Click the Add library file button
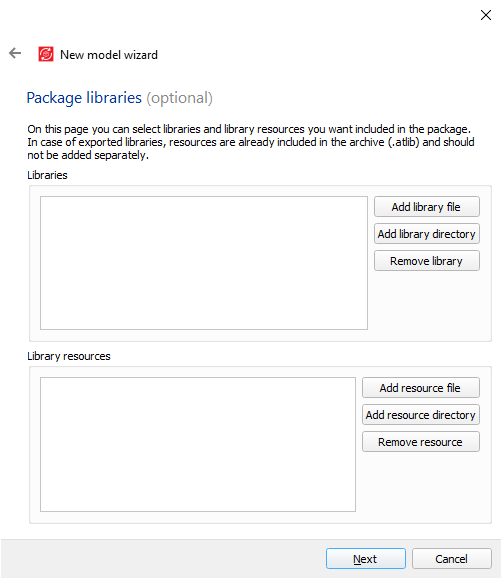This screenshot has height=579, width=502. [x=427, y=207]
